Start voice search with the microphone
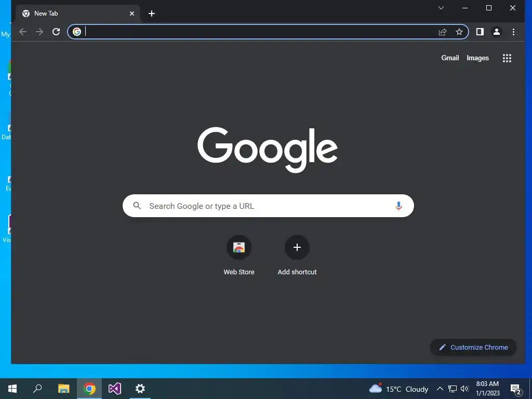The image size is (532, 399). click(x=398, y=206)
